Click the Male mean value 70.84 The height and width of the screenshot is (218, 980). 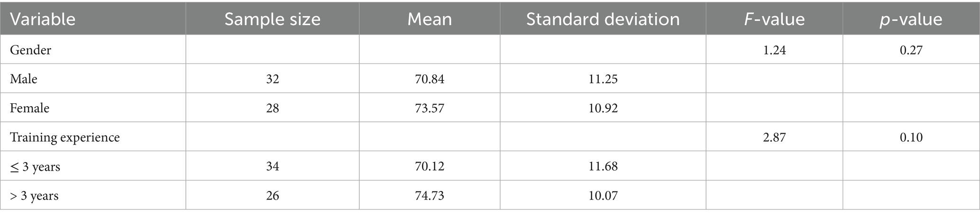430,79
